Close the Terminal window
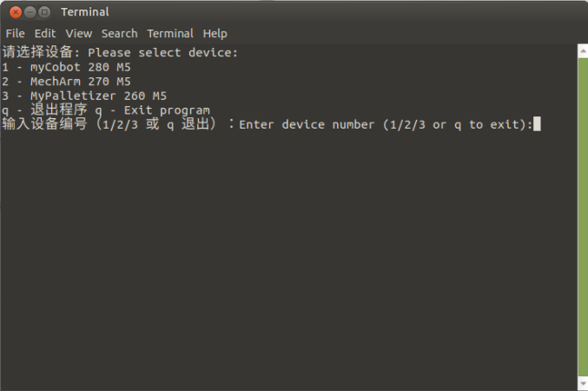 (15, 11)
